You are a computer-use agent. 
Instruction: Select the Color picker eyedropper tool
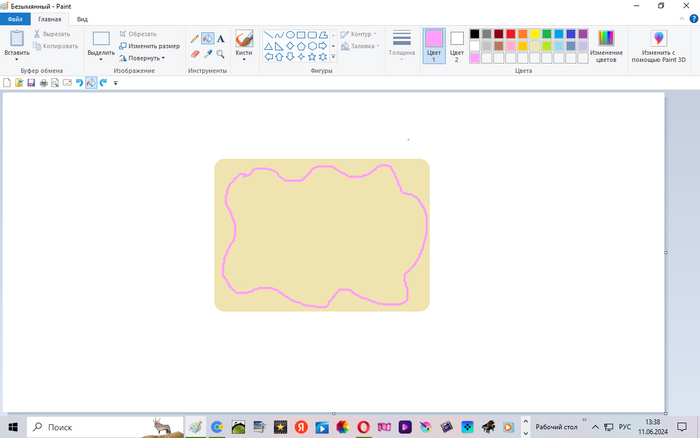207,54
